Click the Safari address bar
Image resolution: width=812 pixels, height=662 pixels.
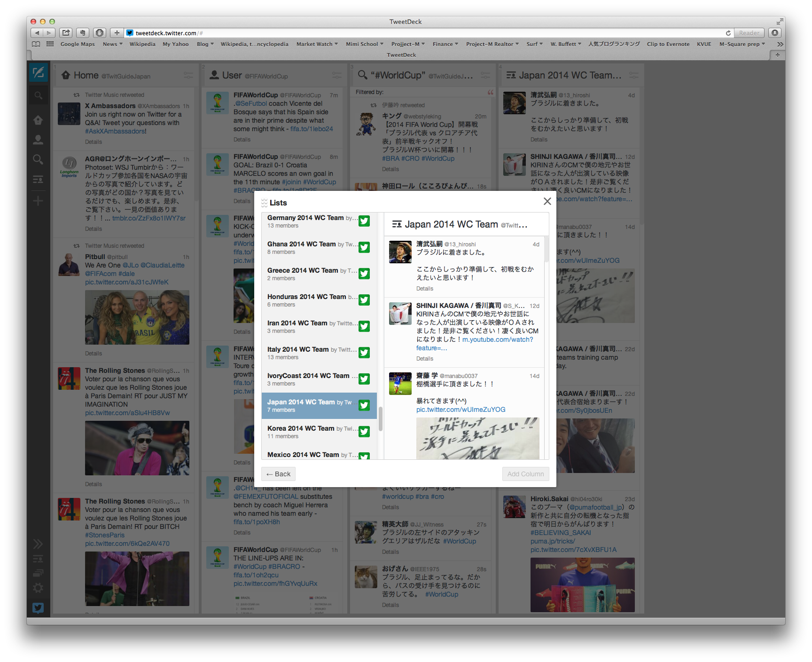click(x=423, y=33)
